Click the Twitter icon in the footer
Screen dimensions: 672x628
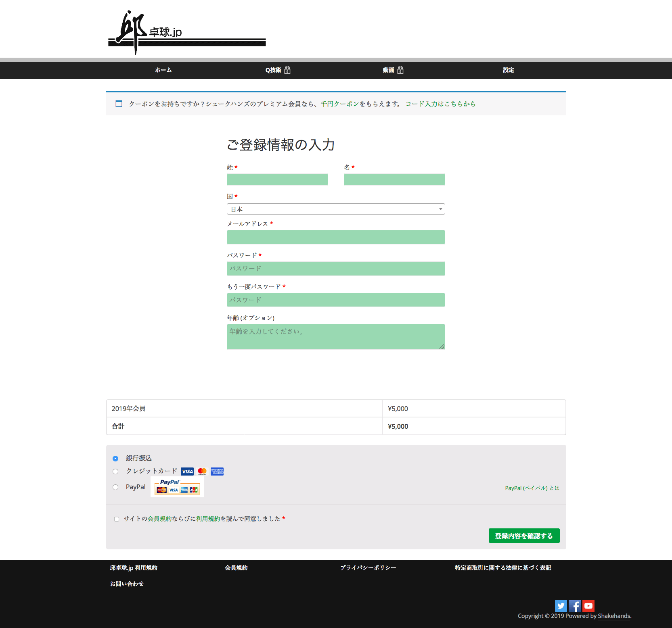click(561, 605)
